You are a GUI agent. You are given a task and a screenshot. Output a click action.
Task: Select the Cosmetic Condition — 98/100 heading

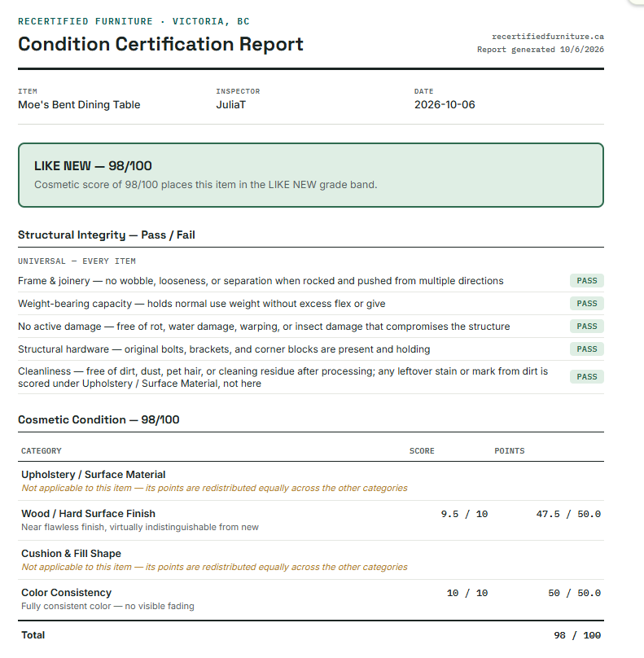coord(99,419)
